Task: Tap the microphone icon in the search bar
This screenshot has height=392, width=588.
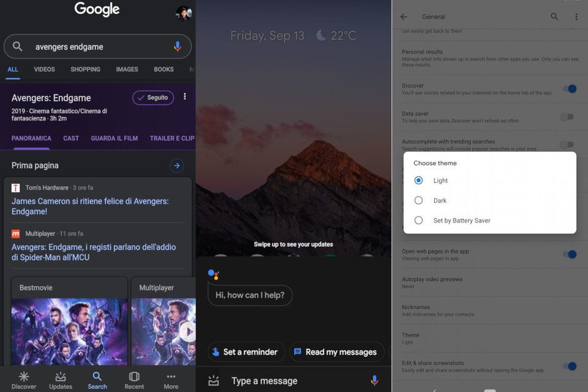Action: pyautogui.click(x=178, y=46)
